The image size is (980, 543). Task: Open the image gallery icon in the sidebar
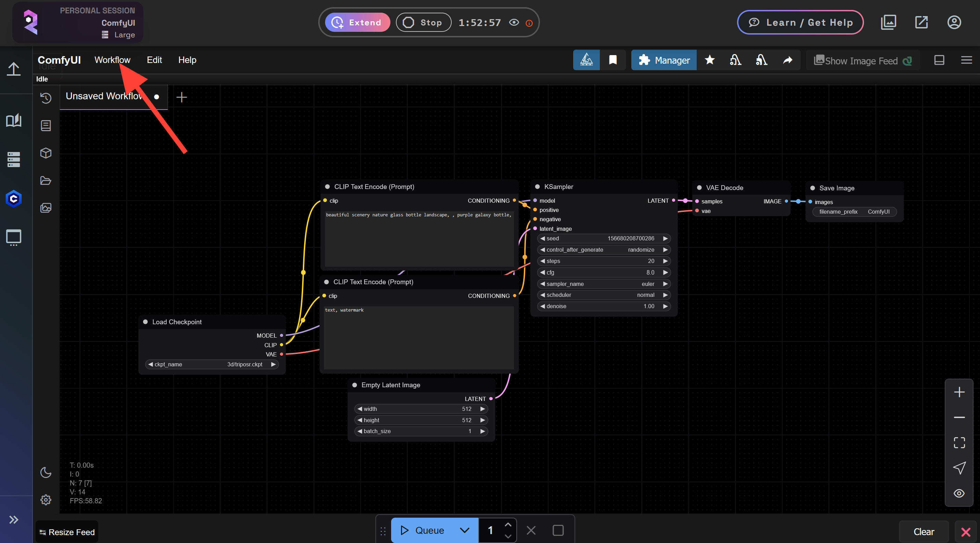point(46,208)
